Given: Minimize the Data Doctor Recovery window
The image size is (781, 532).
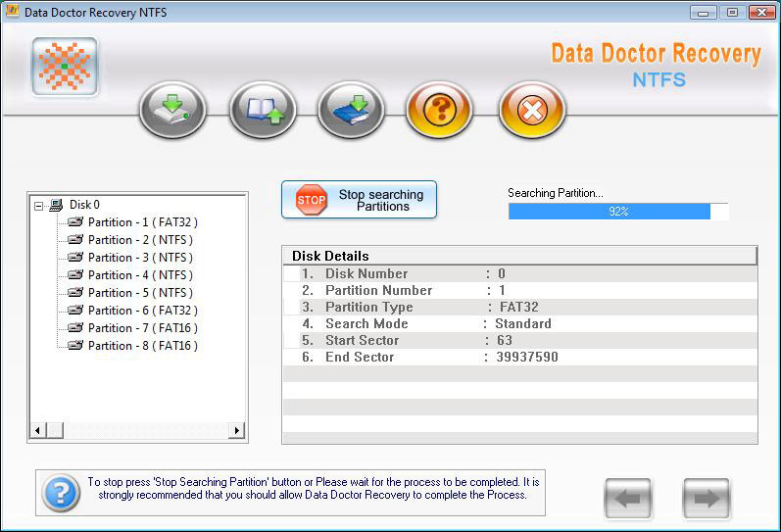Looking at the screenshot, I should pyautogui.click(x=704, y=13).
